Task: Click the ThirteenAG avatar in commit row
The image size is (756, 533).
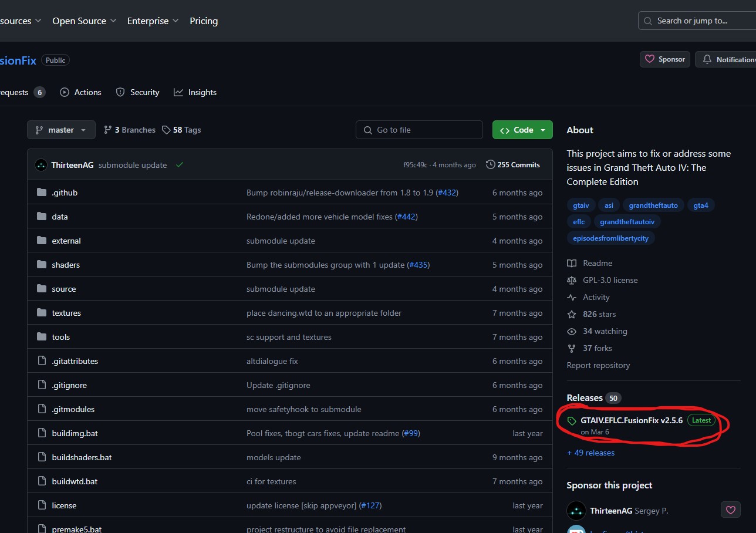Action: 41,165
